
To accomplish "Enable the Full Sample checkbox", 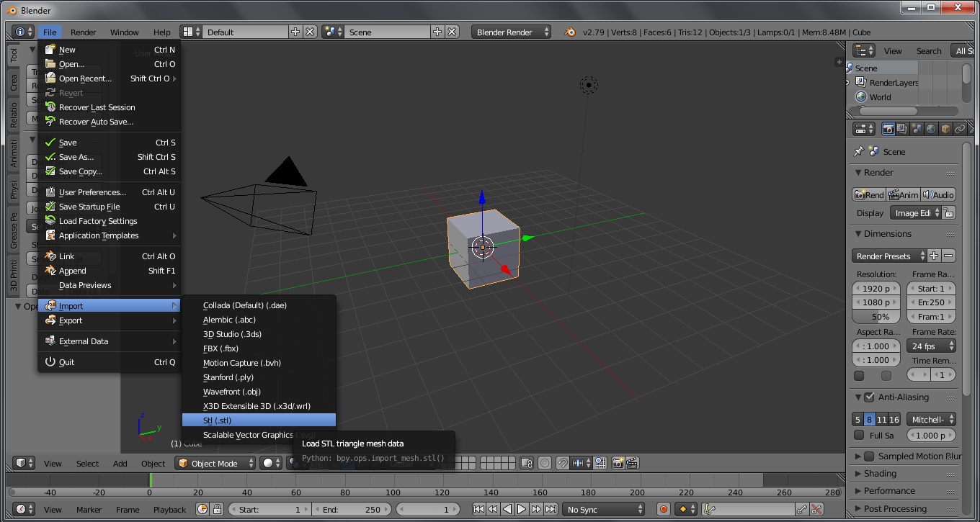I will [x=859, y=435].
